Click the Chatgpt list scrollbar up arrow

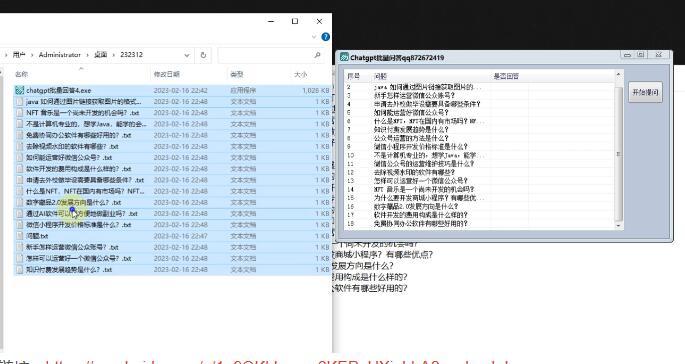click(618, 75)
